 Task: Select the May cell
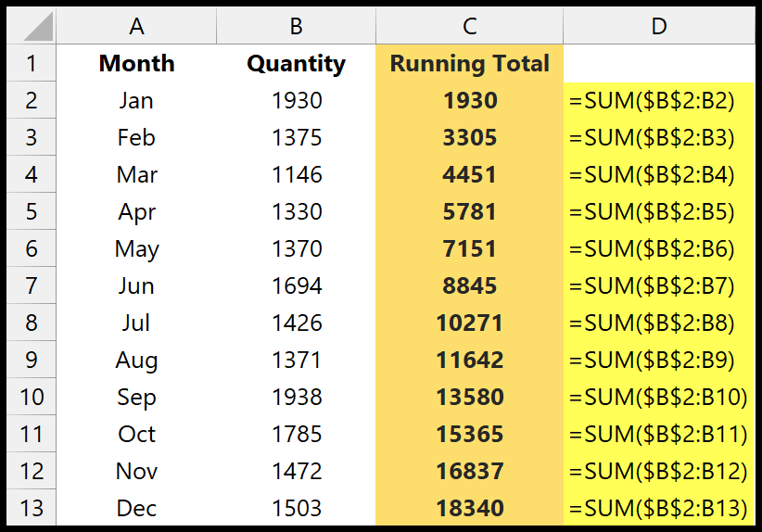[x=136, y=248]
